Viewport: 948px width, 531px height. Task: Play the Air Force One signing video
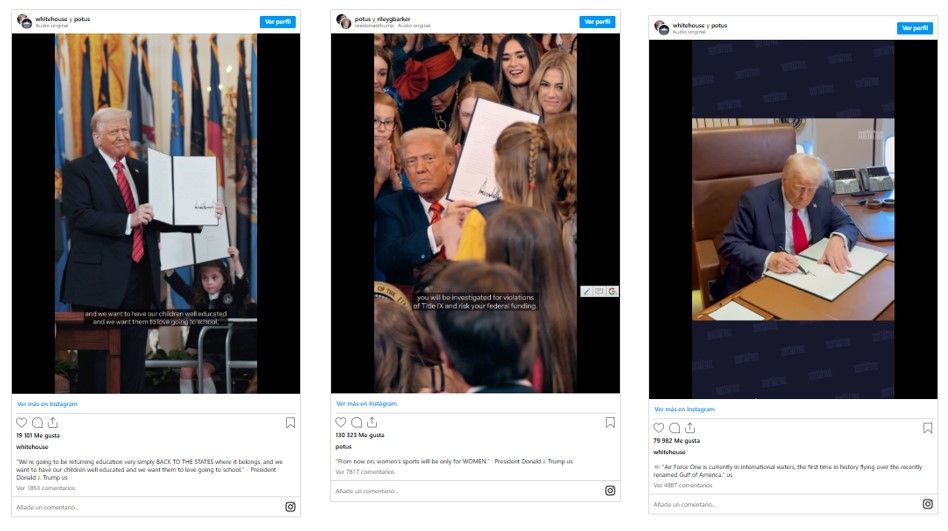click(x=793, y=219)
